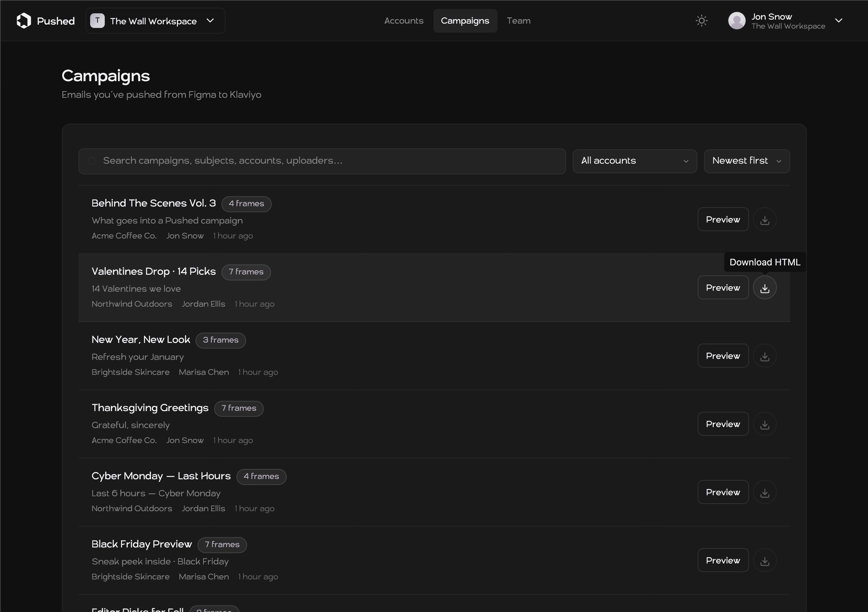Preview Cyber Monday — Last Hours campaign
This screenshot has height=612, width=868.
[723, 492]
